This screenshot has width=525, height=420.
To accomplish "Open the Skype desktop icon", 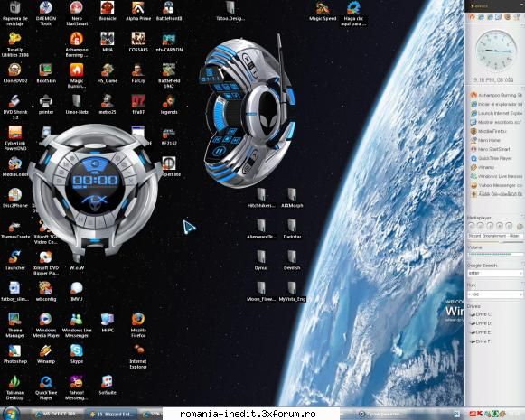I will [77, 354].
